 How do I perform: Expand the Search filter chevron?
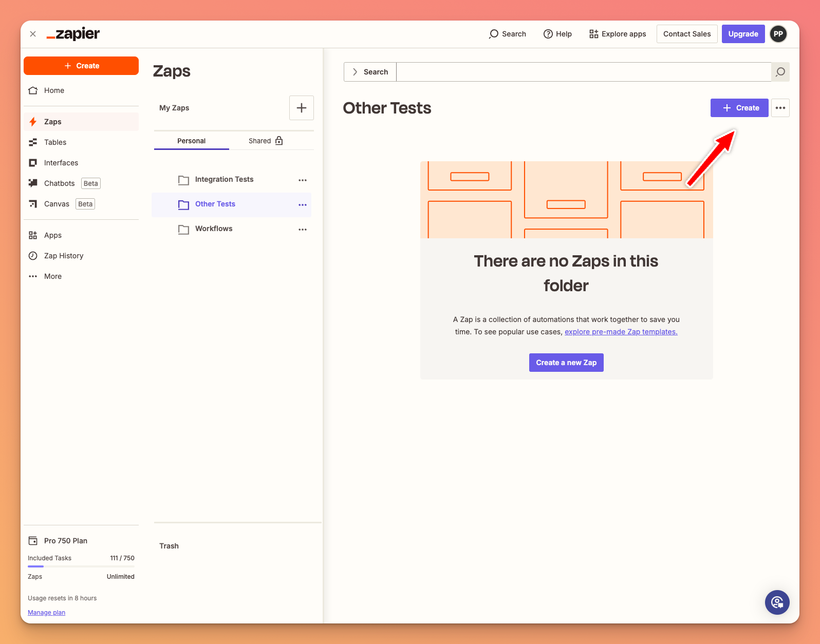click(x=355, y=72)
